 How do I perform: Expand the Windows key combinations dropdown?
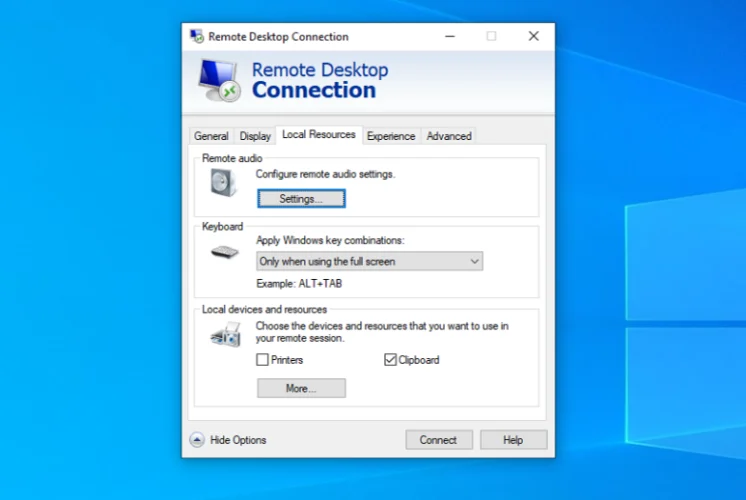pos(370,261)
